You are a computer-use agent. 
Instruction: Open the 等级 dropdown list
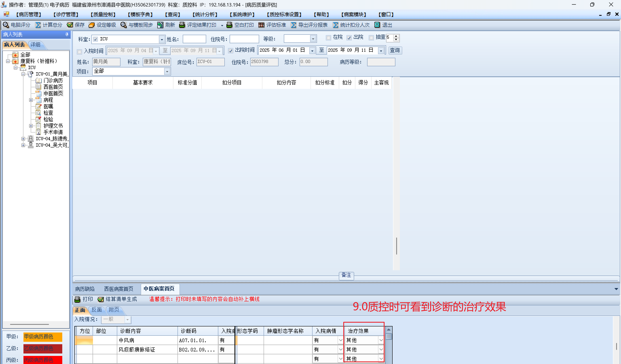pyautogui.click(x=313, y=39)
